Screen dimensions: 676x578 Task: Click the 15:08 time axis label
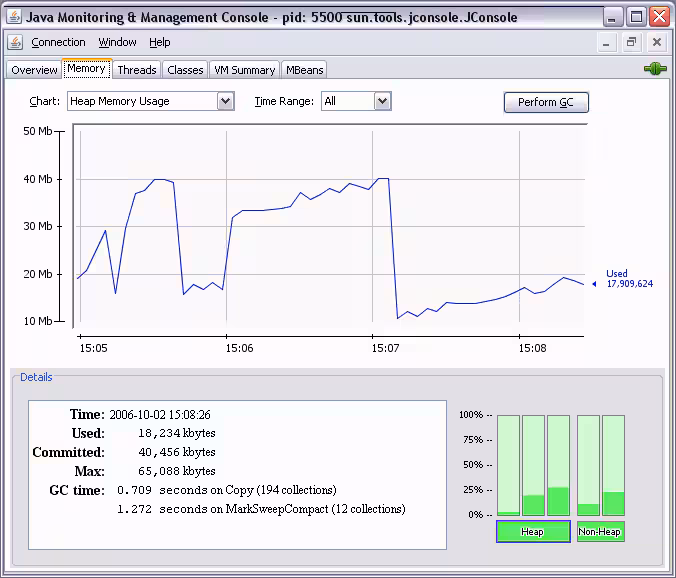coord(532,348)
